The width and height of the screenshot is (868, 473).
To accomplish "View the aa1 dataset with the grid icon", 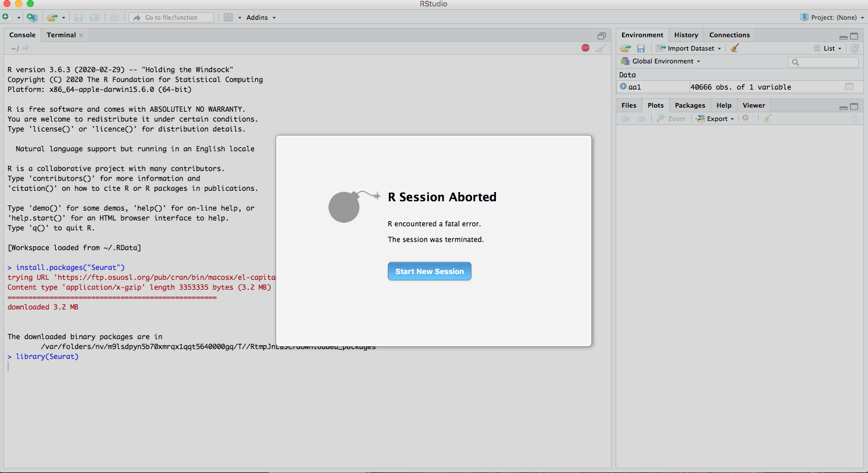I will (x=849, y=87).
